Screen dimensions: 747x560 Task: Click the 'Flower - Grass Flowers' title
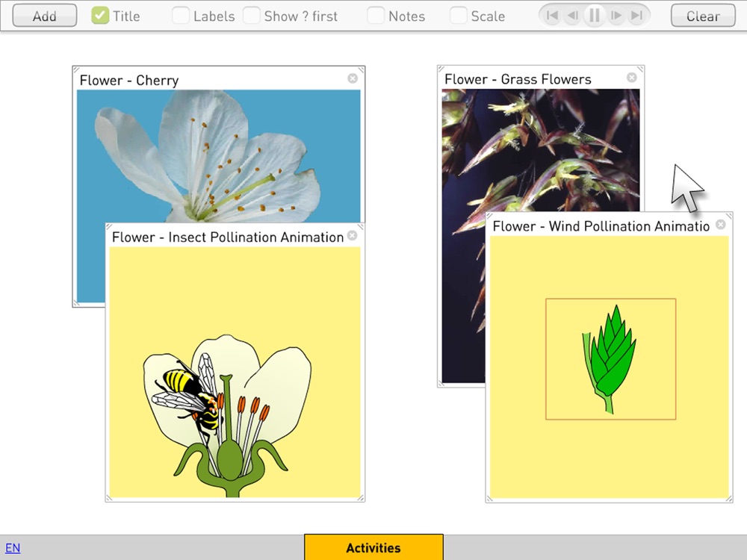coord(518,79)
